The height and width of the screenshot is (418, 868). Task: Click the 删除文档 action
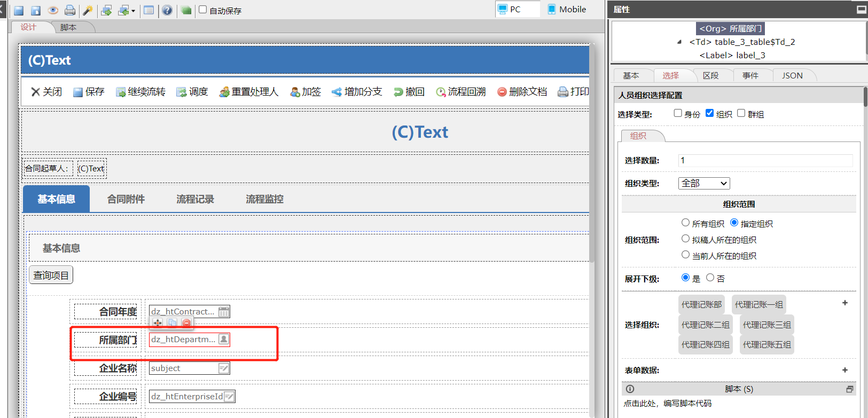pos(522,92)
